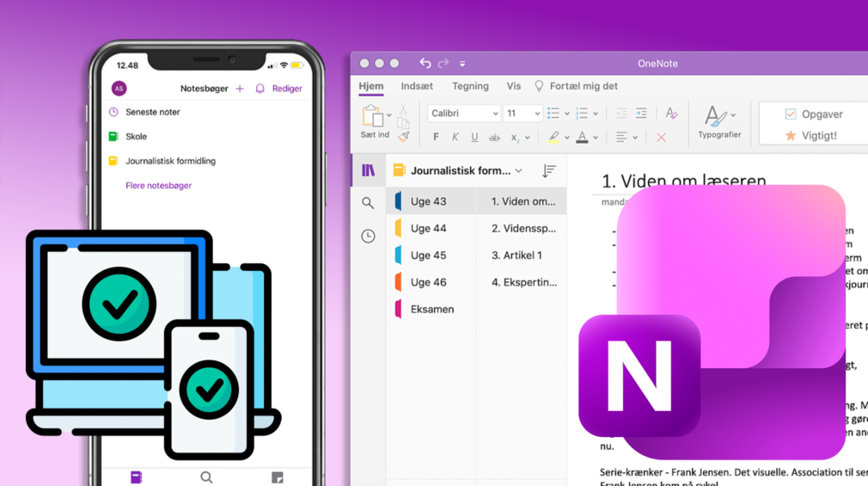Open search with the magnifier sidebar icon
The height and width of the screenshot is (486, 868).
(x=368, y=203)
